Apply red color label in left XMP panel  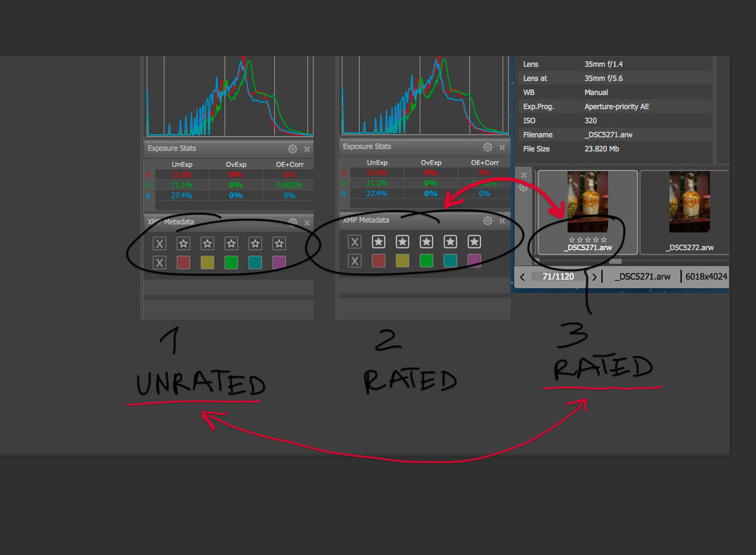183,262
